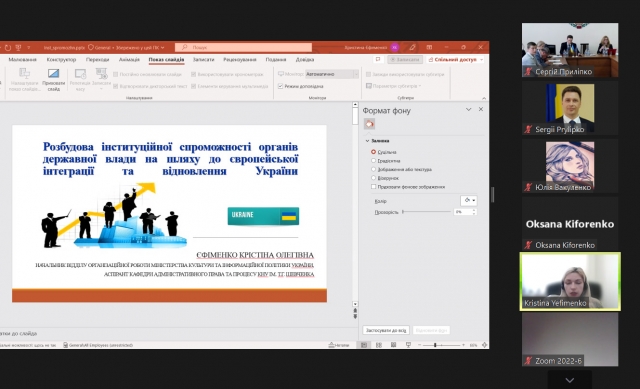Screen dimensions: 640x389
Task: Select the Градієнтна fill radio option
Action: coord(373,161)
